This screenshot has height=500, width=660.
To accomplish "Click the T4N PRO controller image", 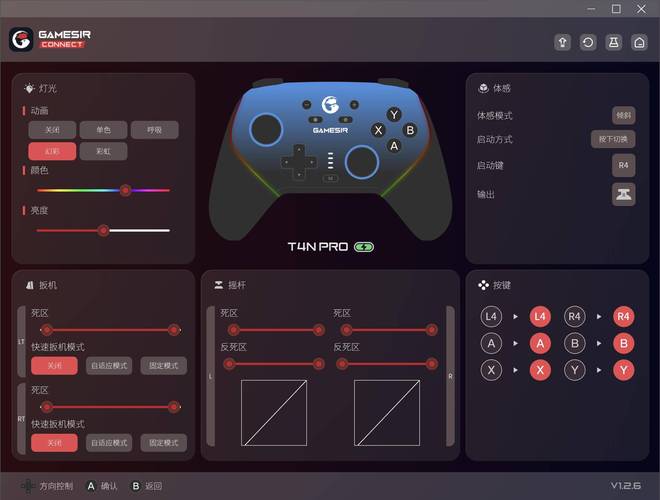I will (330, 159).
